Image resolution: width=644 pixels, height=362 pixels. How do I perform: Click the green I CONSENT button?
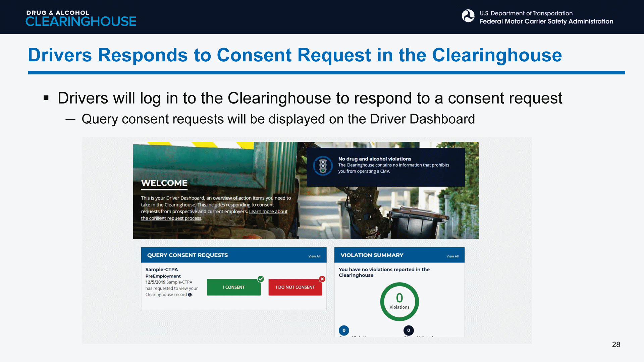(x=233, y=287)
